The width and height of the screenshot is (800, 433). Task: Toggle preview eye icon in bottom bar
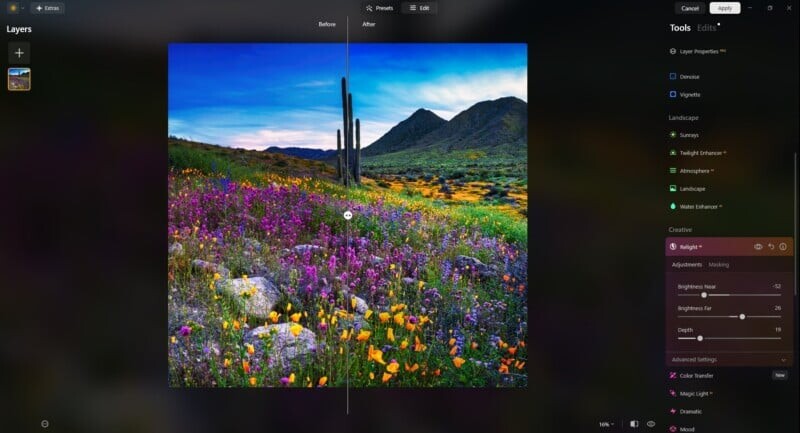coord(651,424)
